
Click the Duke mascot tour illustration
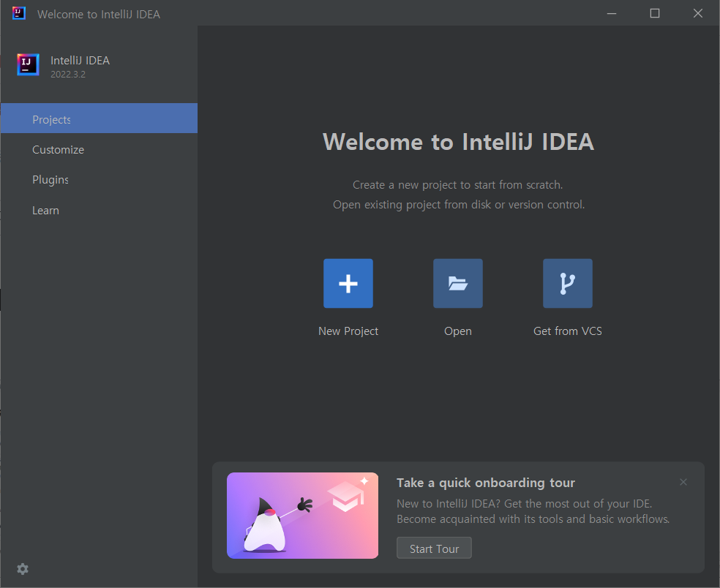[302, 515]
